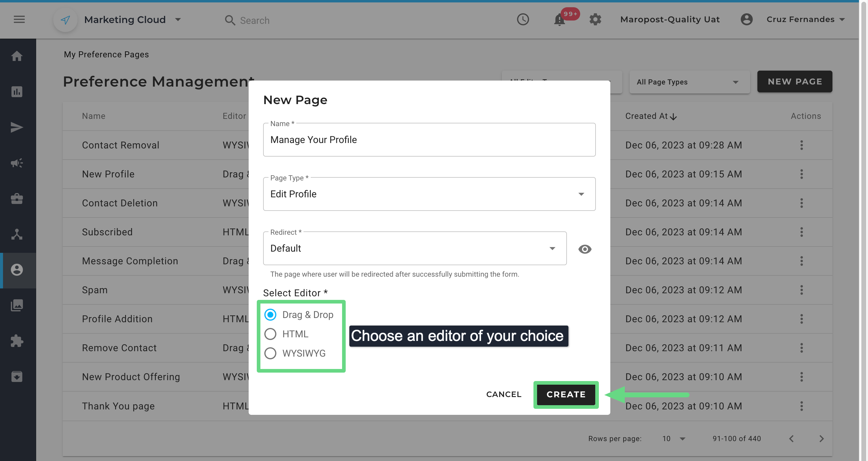Image resolution: width=868 pixels, height=461 pixels.
Task: Open the megaphone campaigns sidebar icon
Action: point(17,163)
